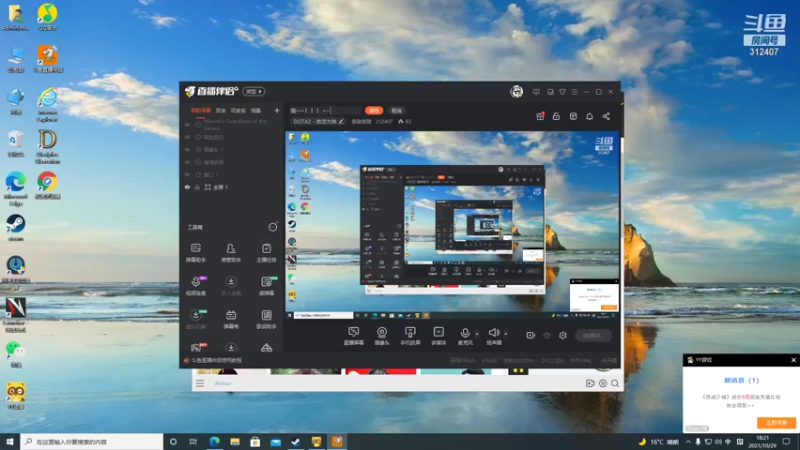The width and height of the screenshot is (800, 450).
Task: Open the 主播任务 checkmark tool icon
Action: pyautogui.click(x=266, y=252)
